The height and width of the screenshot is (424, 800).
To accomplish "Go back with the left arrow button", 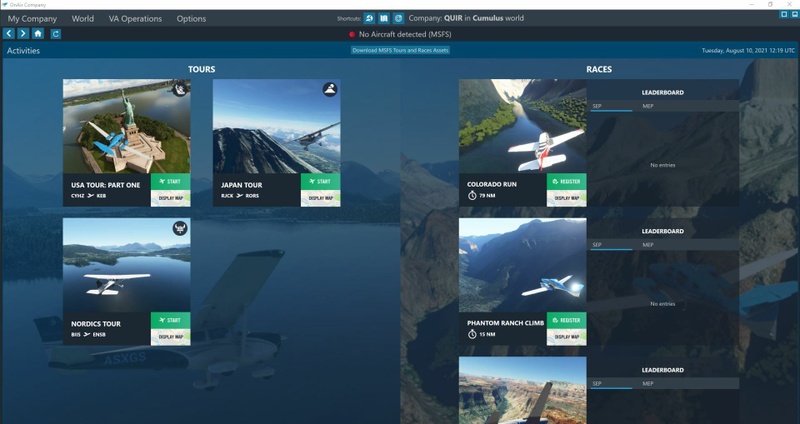I will 9,34.
